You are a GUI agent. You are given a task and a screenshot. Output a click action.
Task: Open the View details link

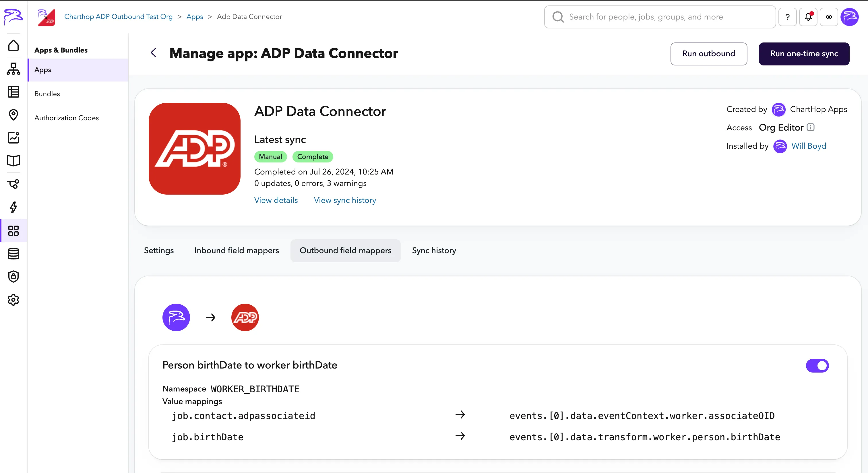pyautogui.click(x=276, y=200)
